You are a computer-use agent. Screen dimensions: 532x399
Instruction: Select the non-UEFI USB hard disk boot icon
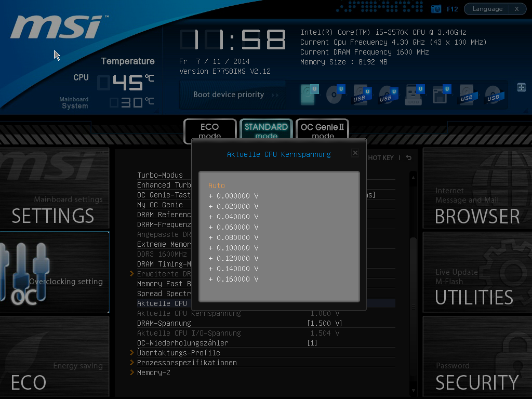469,95
